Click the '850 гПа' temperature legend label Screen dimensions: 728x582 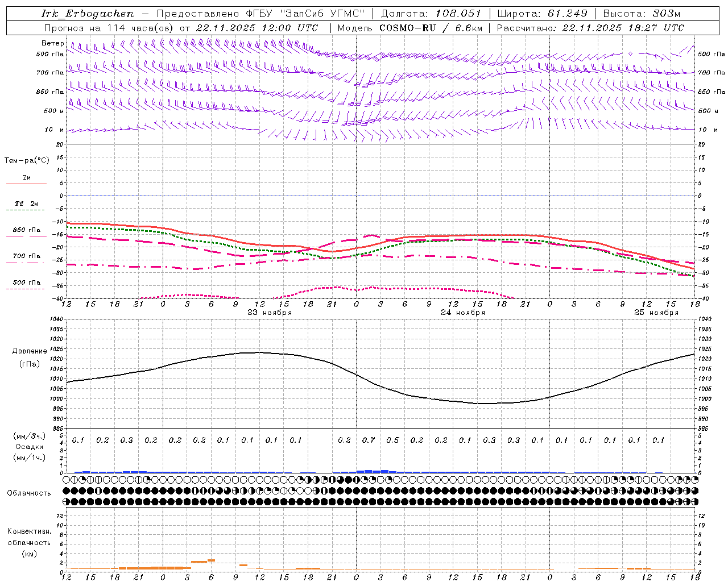pyautogui.click(x=27, y=230)
